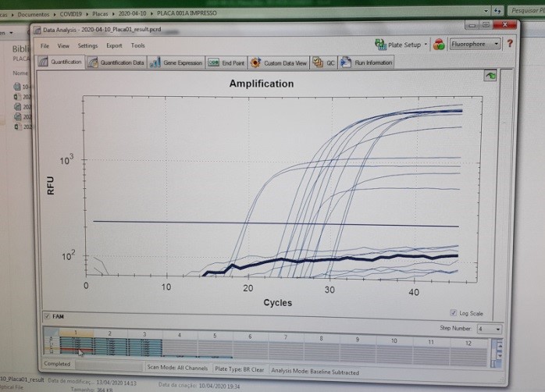The image size is (545, 392).
Task: Expand the Plate Setup dropdown arrow
Action: click(x=426, y=45)
